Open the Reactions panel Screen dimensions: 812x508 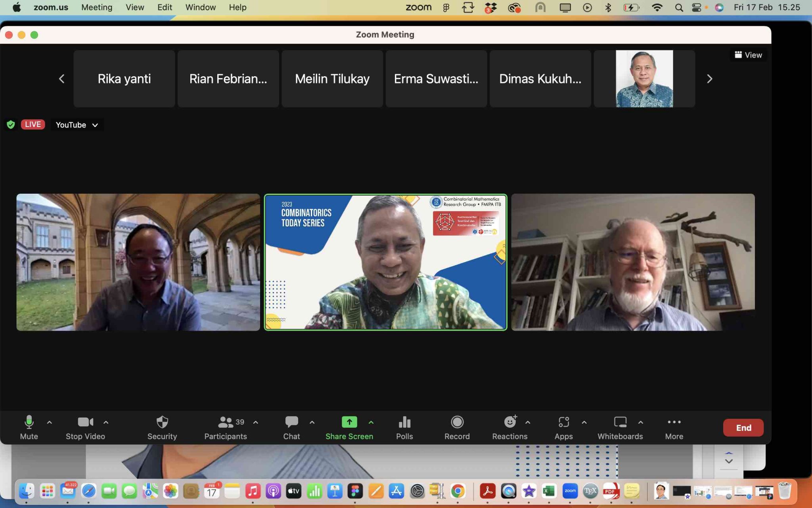tap(510, 427)
